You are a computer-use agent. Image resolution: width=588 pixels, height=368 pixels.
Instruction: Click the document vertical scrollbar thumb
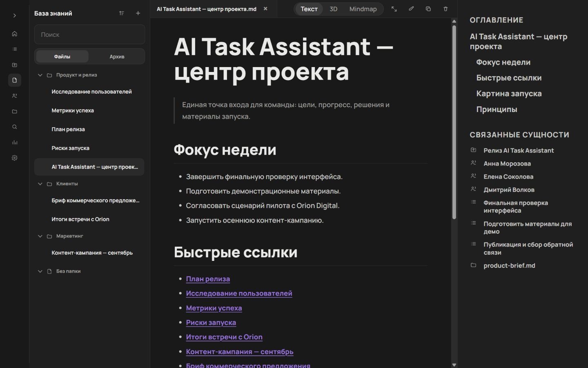click(x=454, y=122)
